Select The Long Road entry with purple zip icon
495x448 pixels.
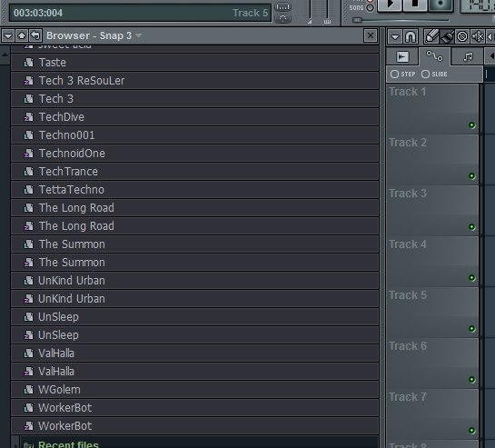point(194,226)
